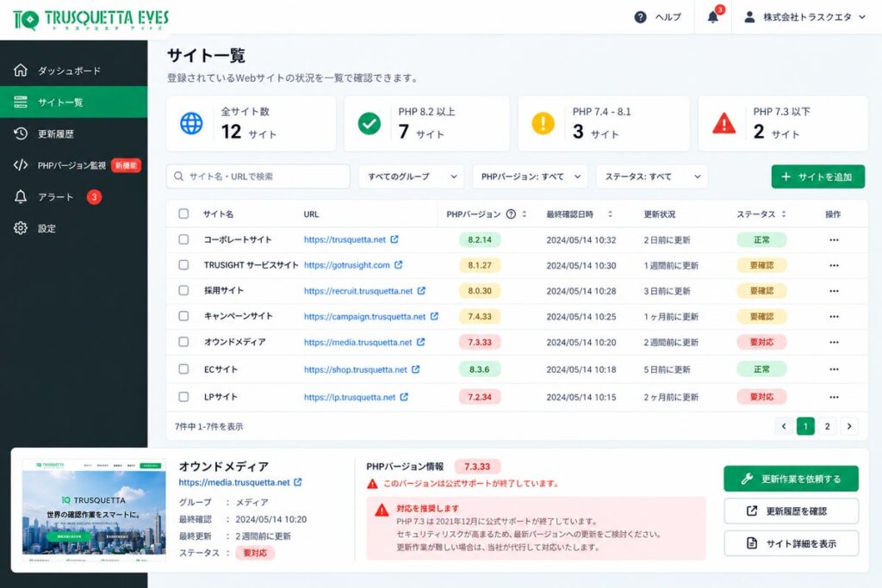Check the オウンドメディア row checkbox

coord(183,342)
